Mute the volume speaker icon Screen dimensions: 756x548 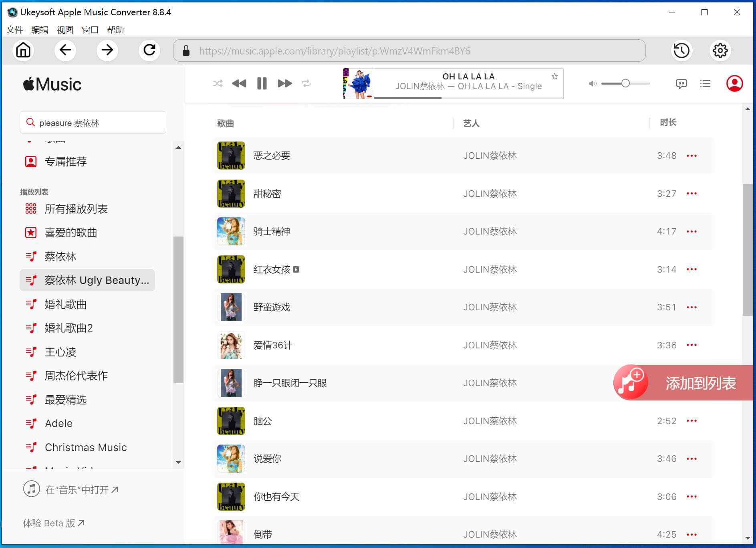point(592,83)
